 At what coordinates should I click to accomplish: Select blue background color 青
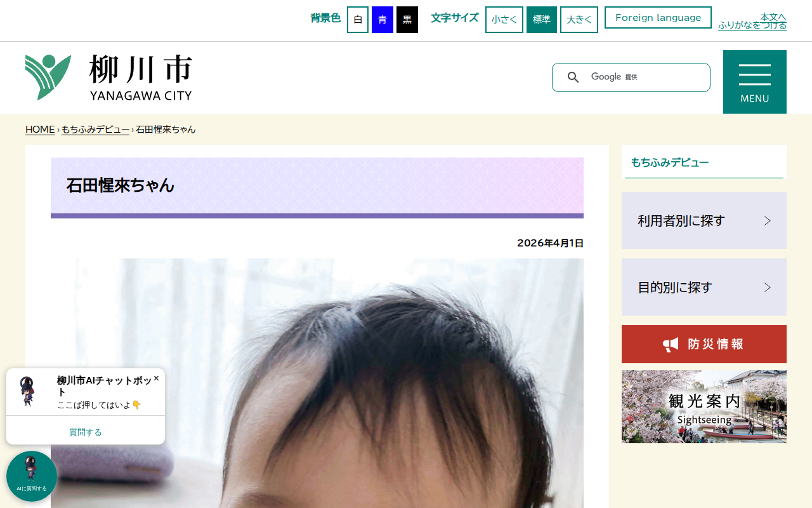pyautogui.click(x=383, y=20)
